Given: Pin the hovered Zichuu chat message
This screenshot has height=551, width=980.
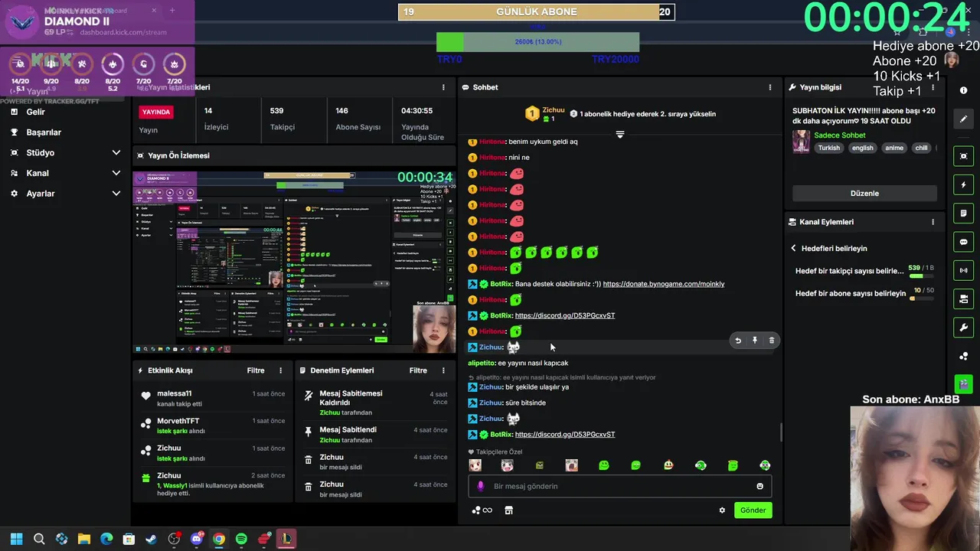Looking at the screenshot, I should 755,341.
